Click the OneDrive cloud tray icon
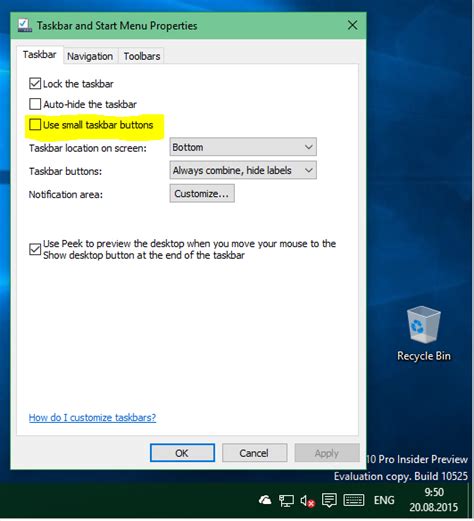Viewport: 474px width, 521px height. [x=265, y=500]
